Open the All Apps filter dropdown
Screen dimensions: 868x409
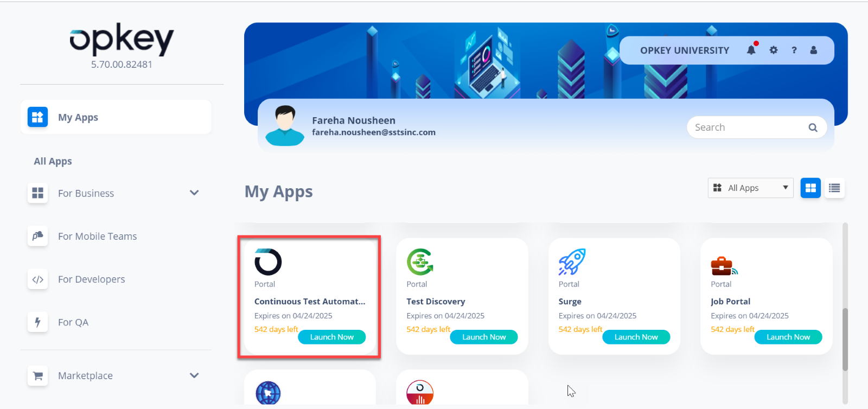[750, 188]
